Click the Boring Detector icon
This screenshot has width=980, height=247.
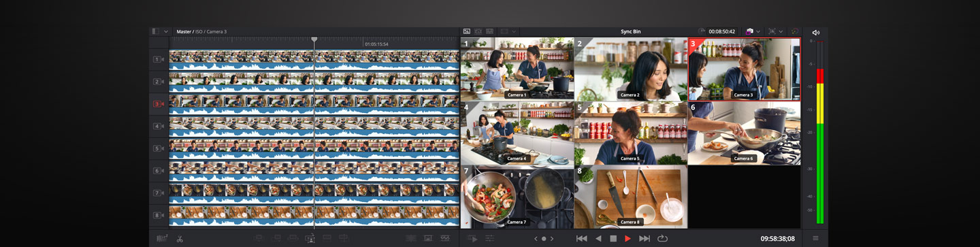[162, 239]
